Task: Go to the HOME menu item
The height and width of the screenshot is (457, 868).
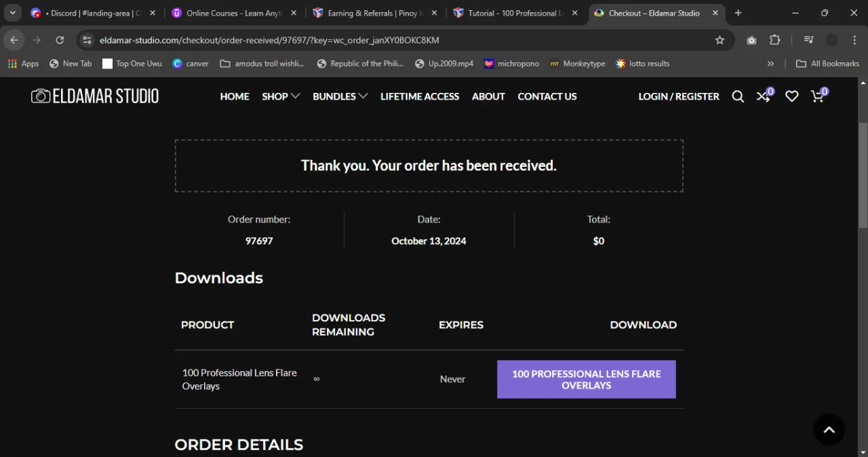Action: (x=235, y=96)
